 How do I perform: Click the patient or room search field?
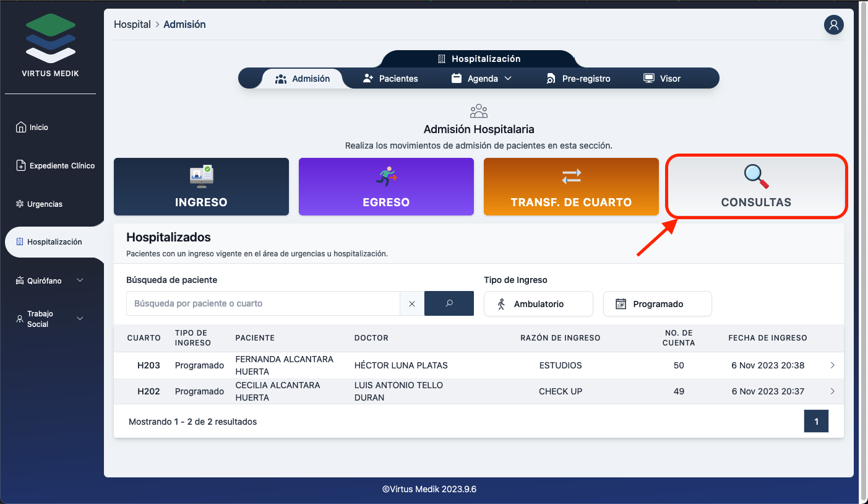pyautogui.click(x=263, y=303)
